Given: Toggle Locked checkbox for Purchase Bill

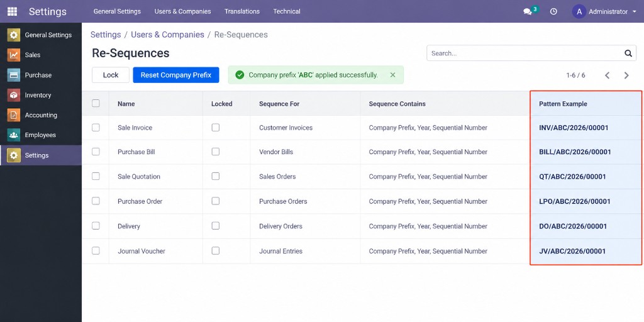Looking at the screenshot, I should point(216,152).
